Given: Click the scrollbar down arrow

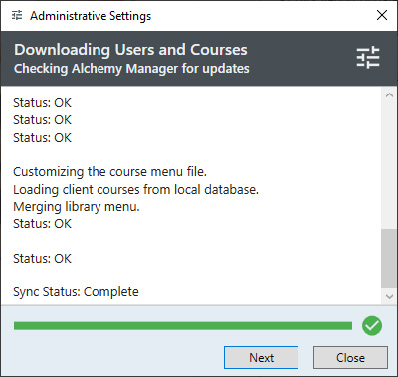Looking at the screenshot, I should tap(389, 296).
